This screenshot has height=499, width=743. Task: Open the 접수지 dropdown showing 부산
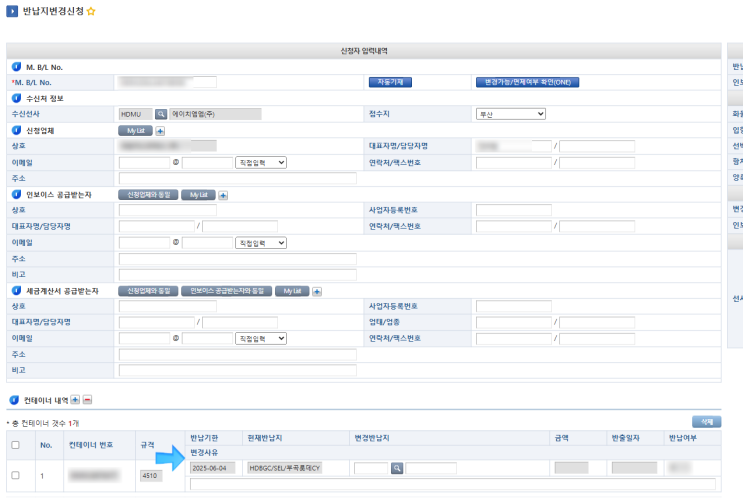(x=510, y=114)
